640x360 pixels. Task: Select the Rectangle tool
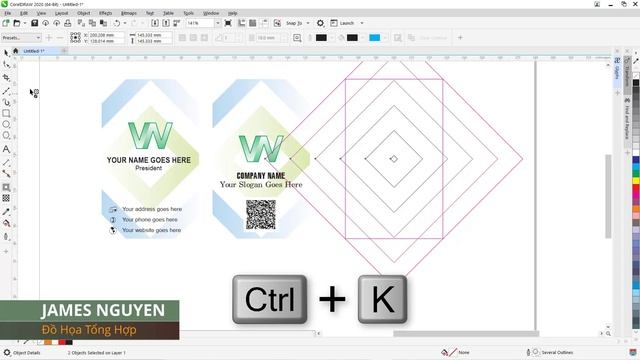click(6, 113)
